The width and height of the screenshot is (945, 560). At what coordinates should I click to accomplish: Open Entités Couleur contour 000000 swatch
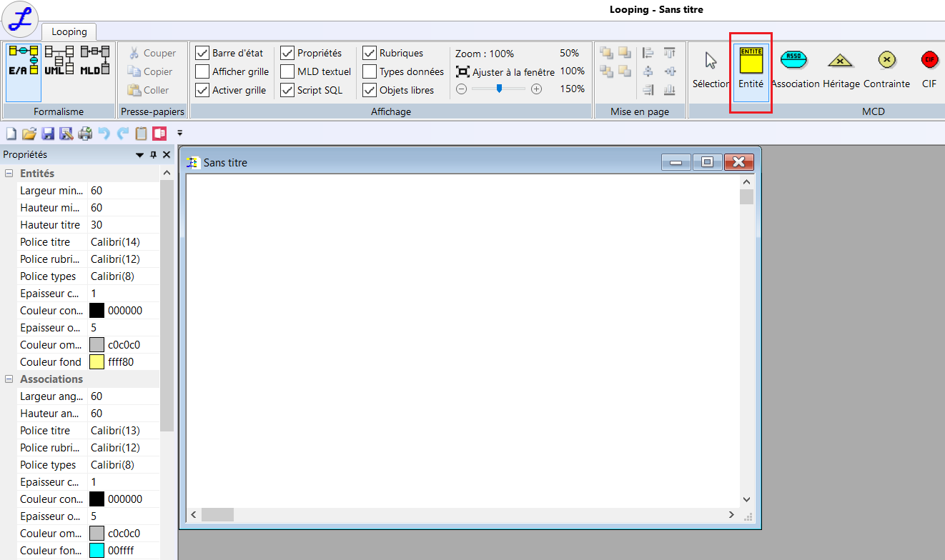tap(97, 311)
